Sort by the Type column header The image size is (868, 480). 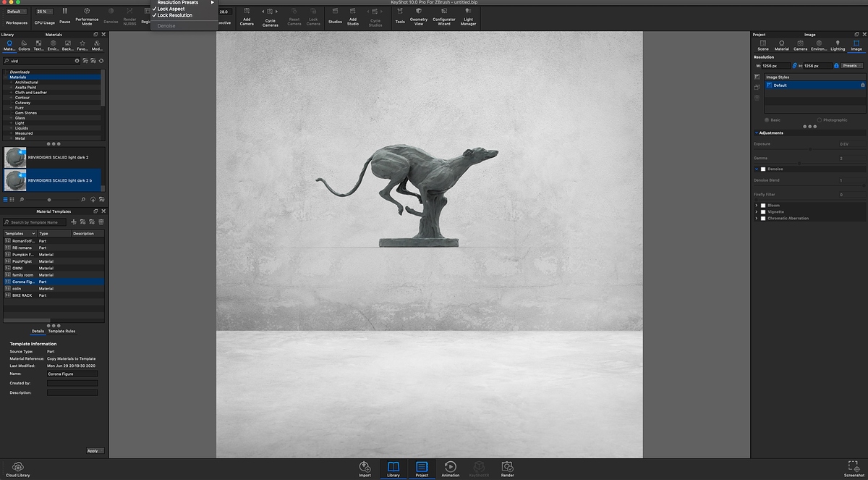pyautogui.click(x=54, y=233)
